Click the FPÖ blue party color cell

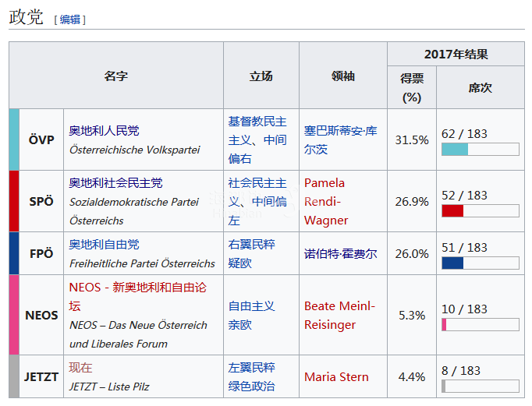tap(14, 253)
